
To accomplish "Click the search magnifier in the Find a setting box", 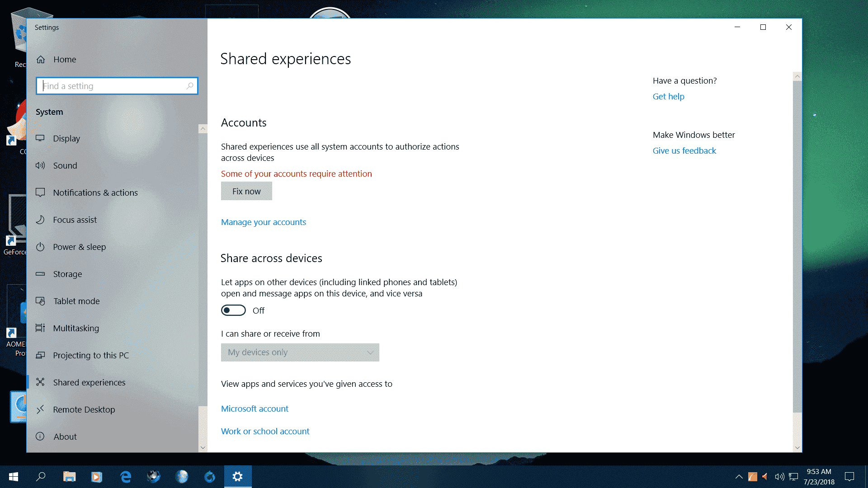I will point(190,86).
